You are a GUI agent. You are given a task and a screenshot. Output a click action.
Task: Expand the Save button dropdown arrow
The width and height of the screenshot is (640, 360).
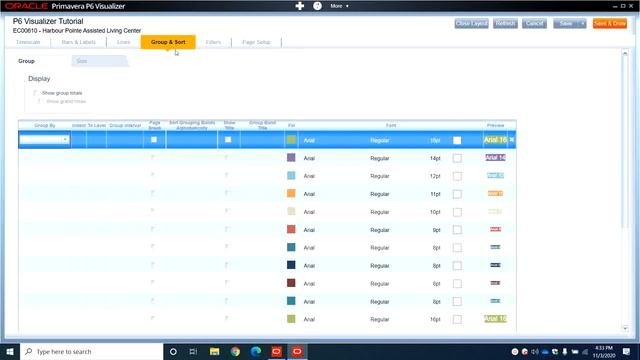click(x=582, y=24)
